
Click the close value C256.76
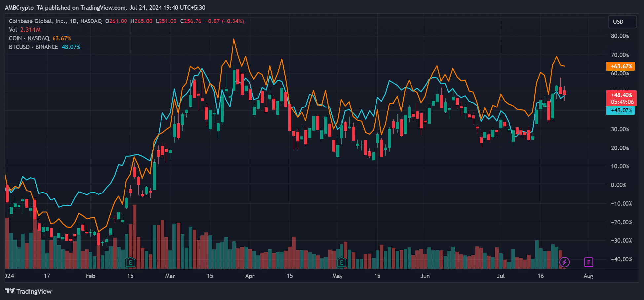pyautogui.click(x=191, y=21)
